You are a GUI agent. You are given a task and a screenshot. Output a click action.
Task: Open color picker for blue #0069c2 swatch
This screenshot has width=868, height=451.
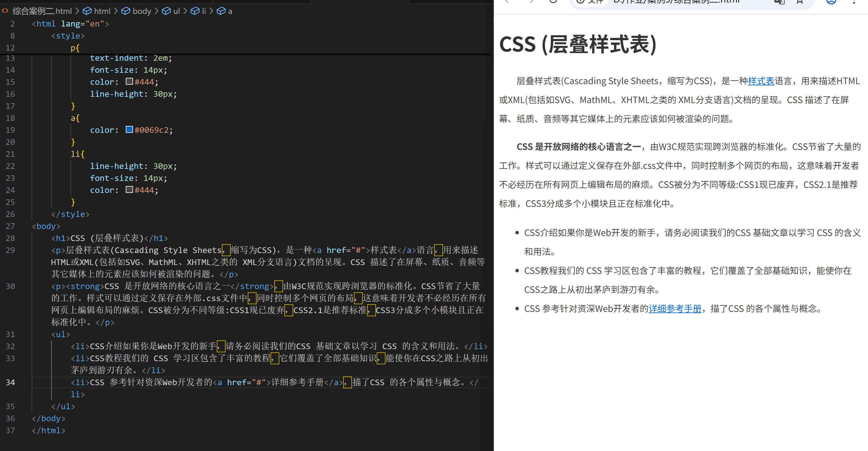pyautogui.click(x=129, y=130)
